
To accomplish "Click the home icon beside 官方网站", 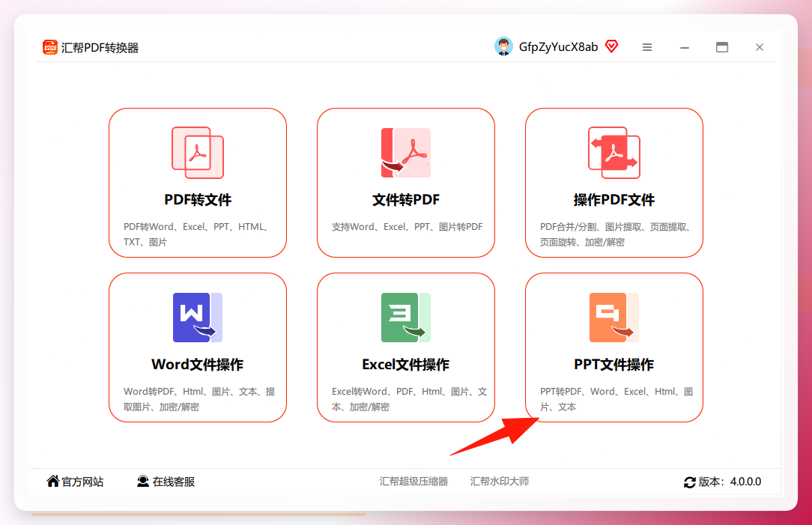I will 53,481.
